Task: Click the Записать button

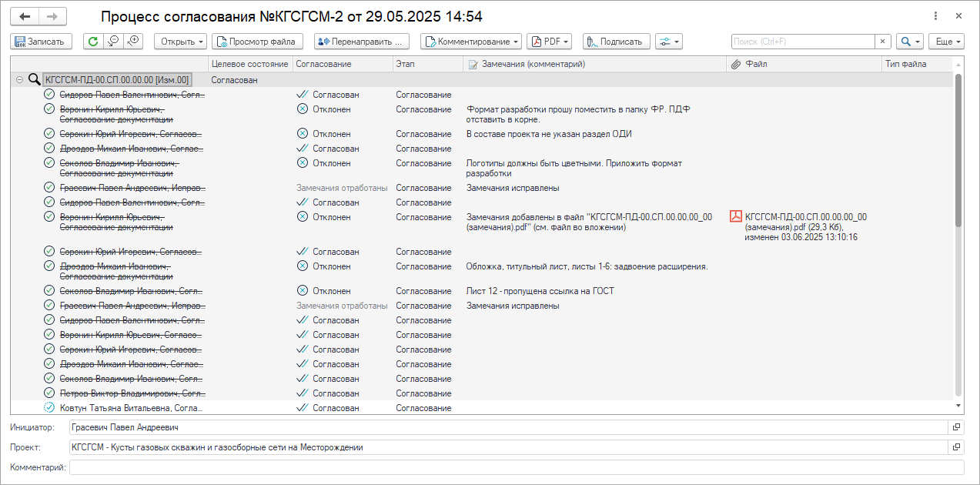Action: [x=41, y=42]
